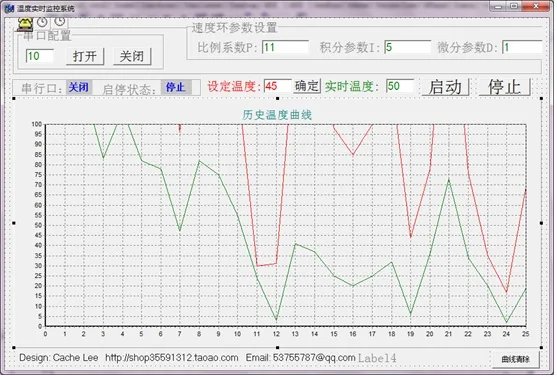Click the 比例系数P label

(x=228, y=47)
